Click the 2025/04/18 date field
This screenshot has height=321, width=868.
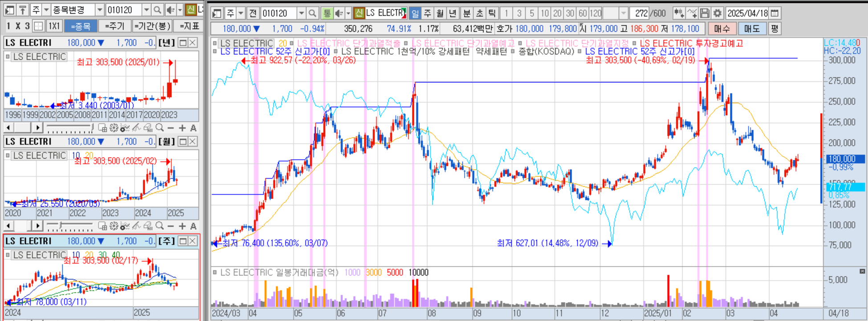pos(748,13)
